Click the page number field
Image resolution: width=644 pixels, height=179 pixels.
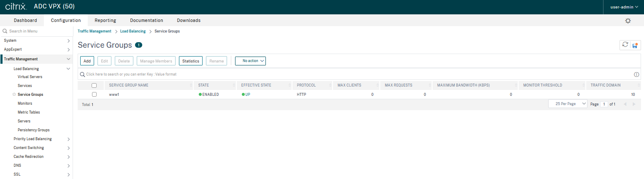tap(604, 104)
